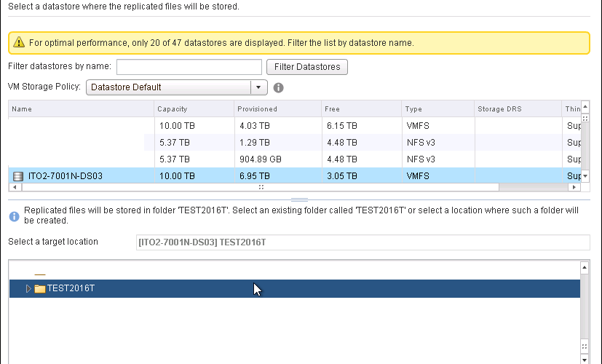Open the VM Storage Policy dropdown
Viewport: 602px width, 364px height.
(177, 87)
